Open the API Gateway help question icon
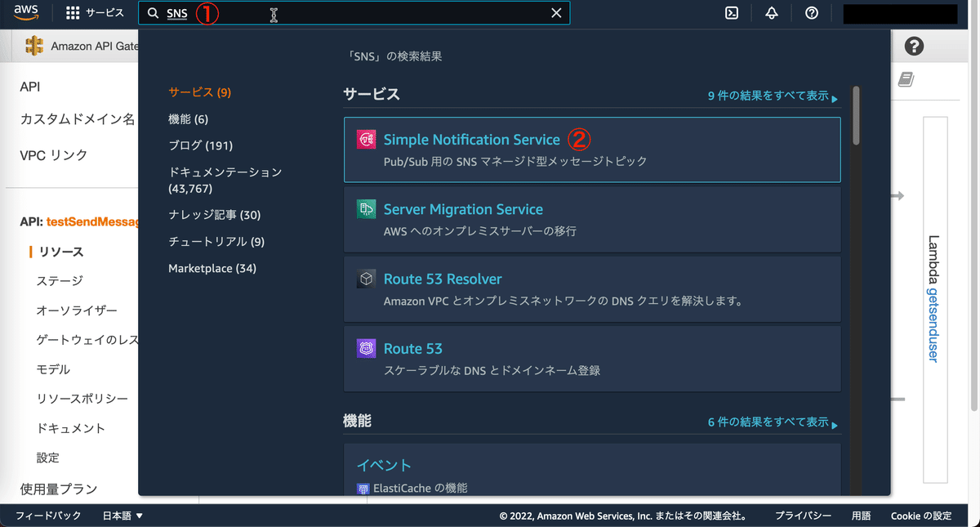980x527 pixels. click(914, 47)
